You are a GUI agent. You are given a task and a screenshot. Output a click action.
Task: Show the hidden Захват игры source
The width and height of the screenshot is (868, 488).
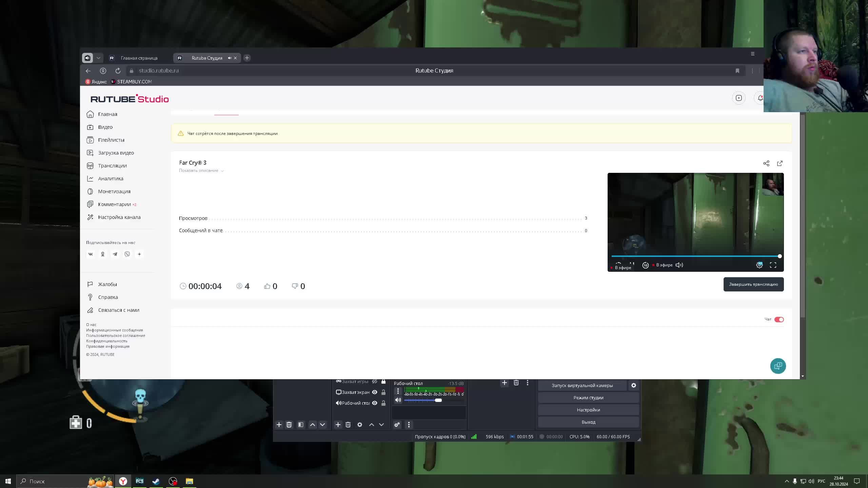(x=375, y=382)
